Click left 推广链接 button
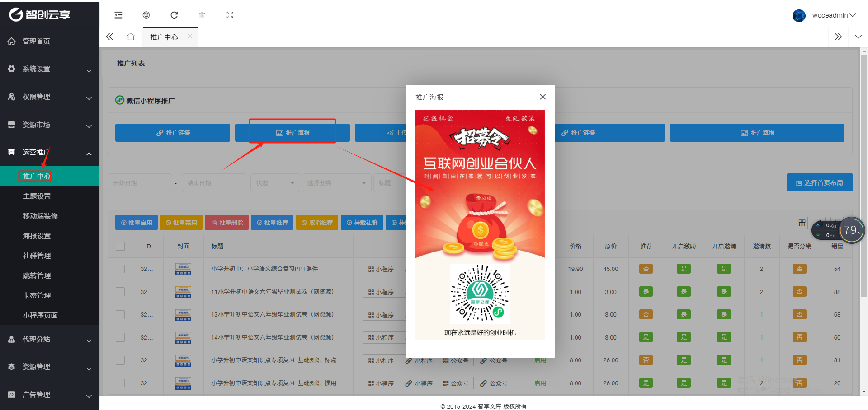Image resolution: width=868 pixels, height=410 pixels. (173, 133)
